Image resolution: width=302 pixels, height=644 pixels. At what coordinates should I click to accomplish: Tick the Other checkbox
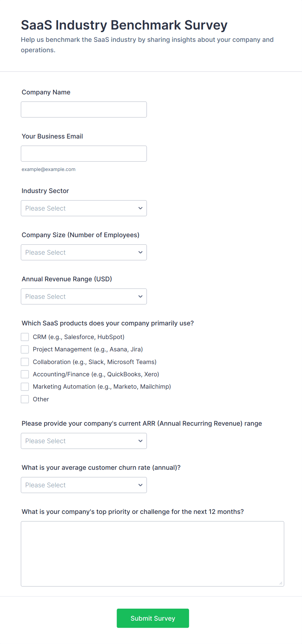(25, 399)
